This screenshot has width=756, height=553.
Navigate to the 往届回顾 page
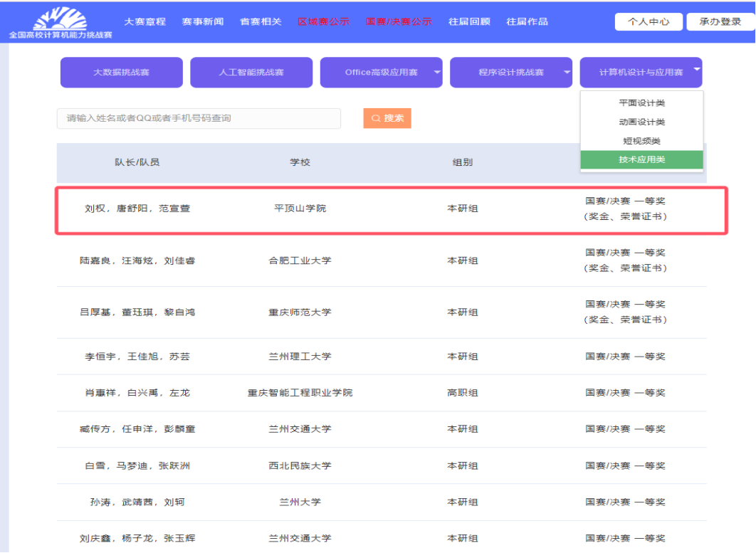[x=469, y=21]
